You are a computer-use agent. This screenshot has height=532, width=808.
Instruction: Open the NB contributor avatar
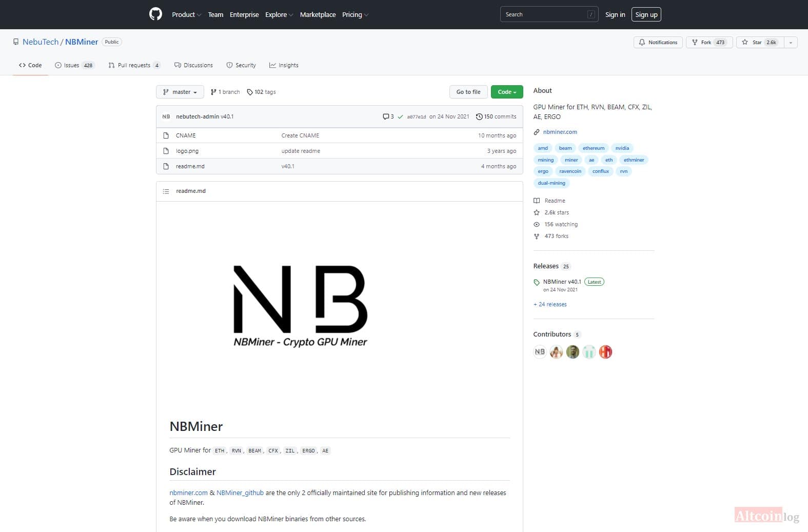540,352
